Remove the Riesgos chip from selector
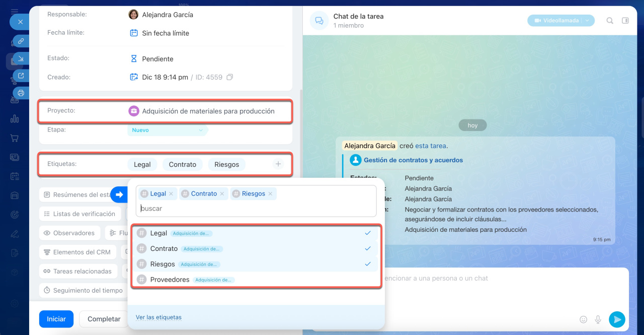 (271, 194)
